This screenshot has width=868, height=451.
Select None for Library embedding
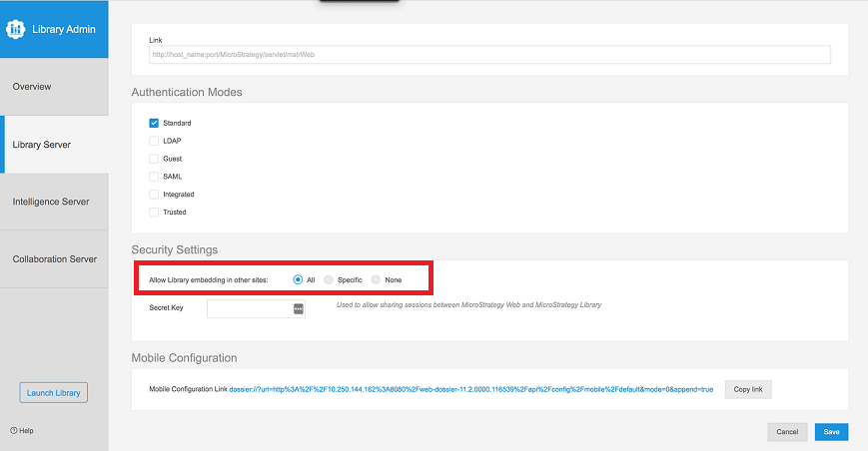[x=376, y=279]
